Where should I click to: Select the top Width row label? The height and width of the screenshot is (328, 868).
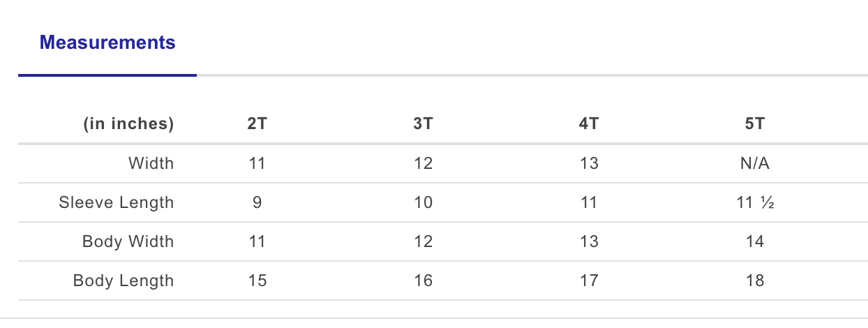click(x=151, y=163)
